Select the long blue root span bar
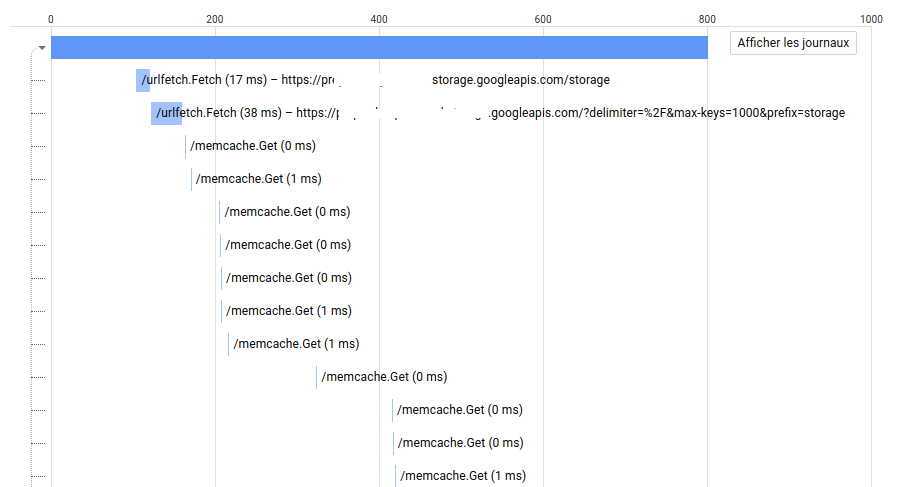908x487 pixels. (379, 47)
